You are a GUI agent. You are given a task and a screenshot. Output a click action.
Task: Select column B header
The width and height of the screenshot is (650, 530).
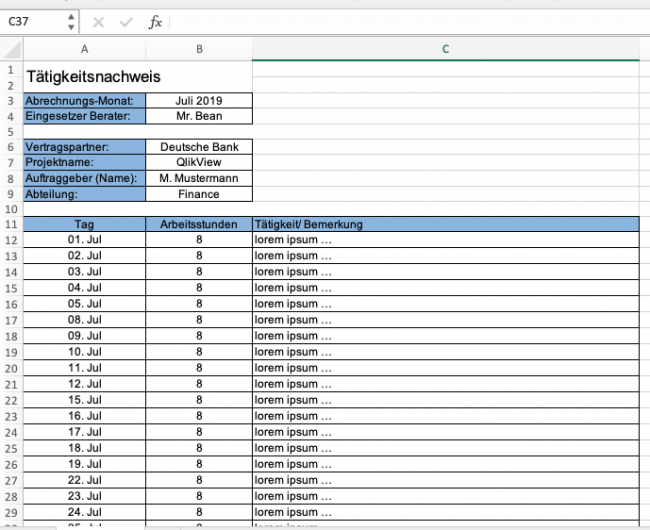pos(199,49)
